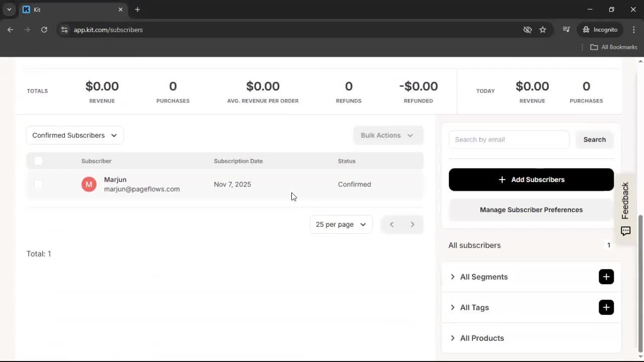Screen dimensions: 644x362
Task: Open the Confirmed Subscribers filter dropdown
Action: tap(74, 135)
